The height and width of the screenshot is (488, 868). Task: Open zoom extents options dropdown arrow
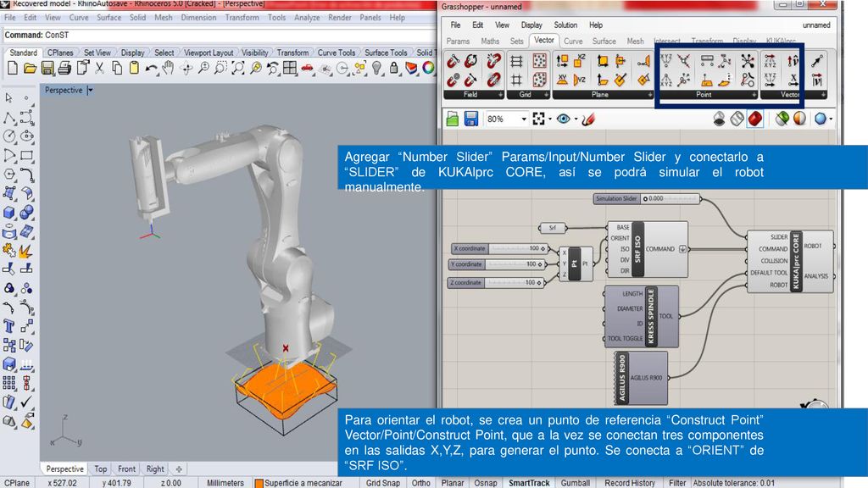click(x=549, y=119)
